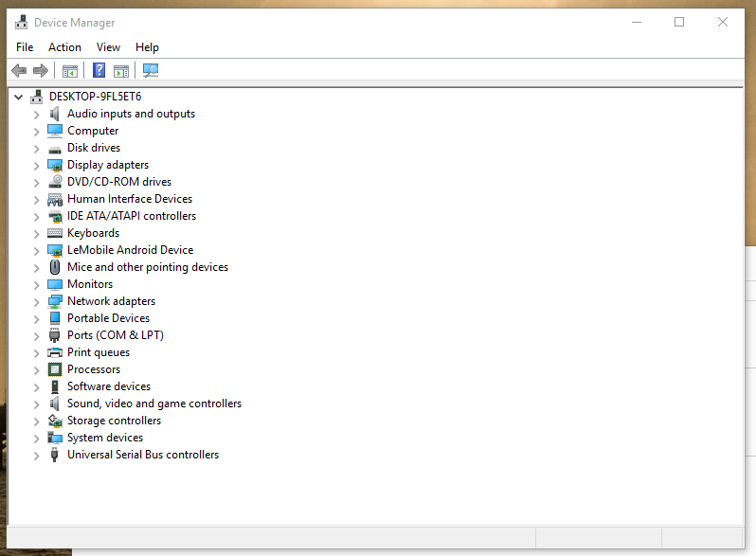Click the Show/Hide Action Pane toolbar icon
Image resolution: width=756 pixels, height=556 pixels.
tap(121, 71)
